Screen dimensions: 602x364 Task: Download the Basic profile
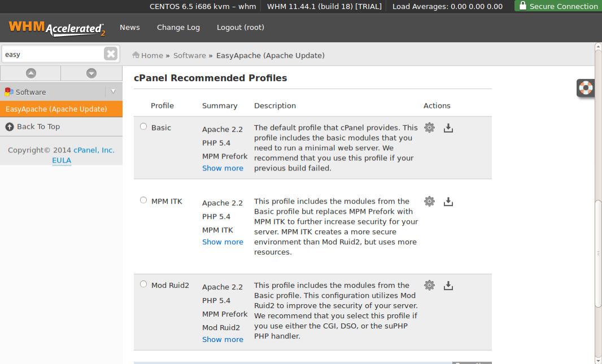tap(448, 128)
